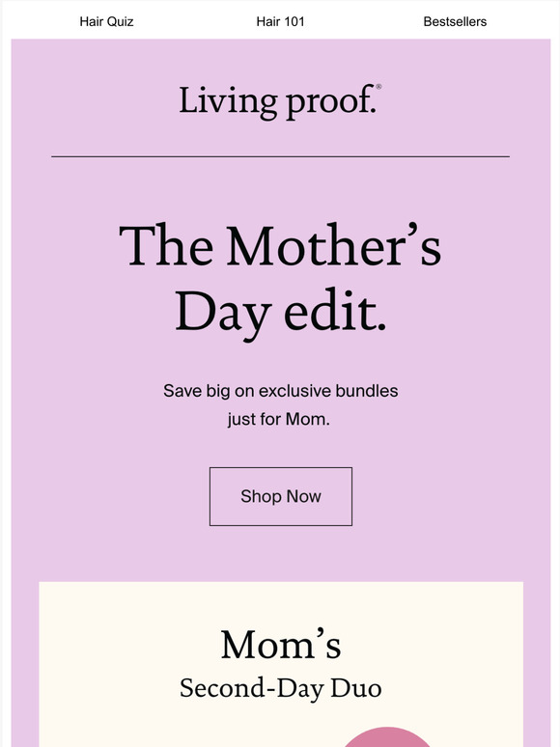Open the Hair Quiz link
Viewport: 560px width, 747px height.
[x=106, y=22]
